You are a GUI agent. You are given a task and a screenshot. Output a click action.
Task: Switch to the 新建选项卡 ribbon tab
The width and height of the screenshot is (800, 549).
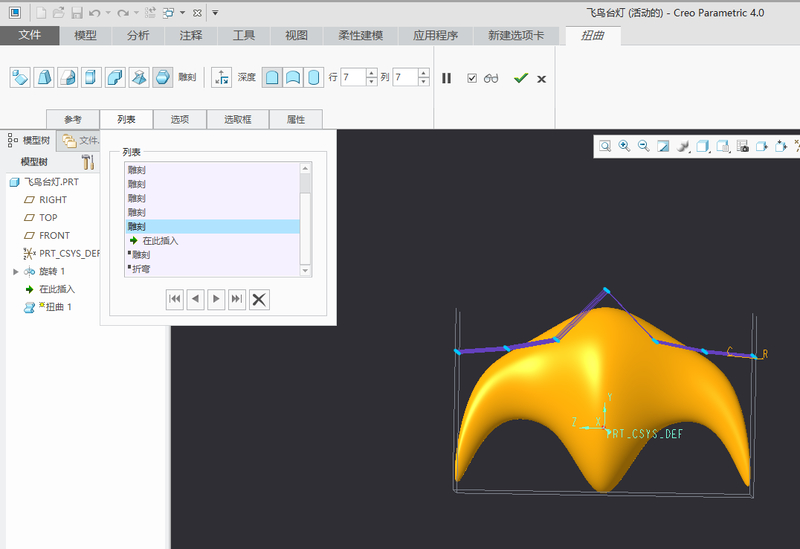(516, 35)
